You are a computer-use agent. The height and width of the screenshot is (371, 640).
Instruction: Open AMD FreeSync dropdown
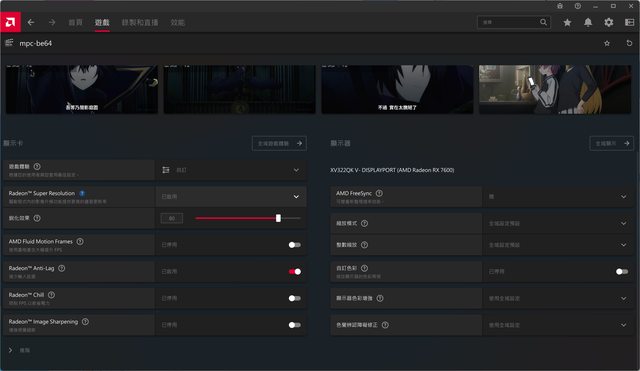pyautogui.click(x=558, y=196)
